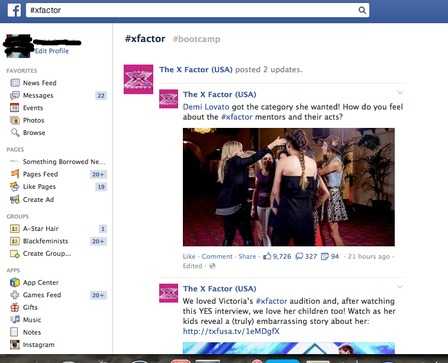Click the globe privacy icon by Edited
This screenshot has width=448, height=363.
click(212, 266)
